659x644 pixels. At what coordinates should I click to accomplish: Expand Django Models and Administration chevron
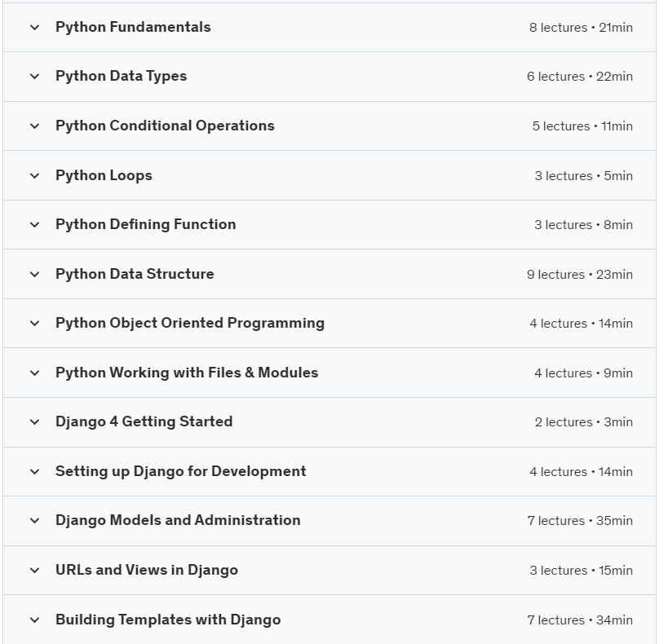point(35,521)
